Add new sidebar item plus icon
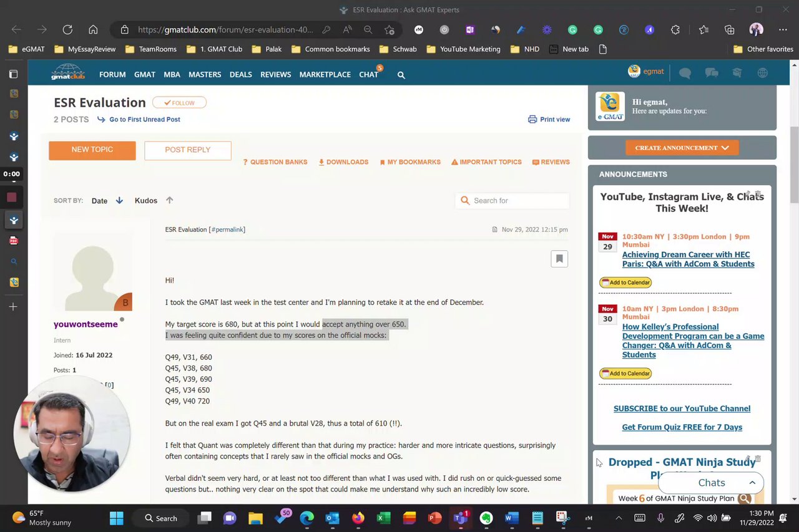 pos(14,307)
